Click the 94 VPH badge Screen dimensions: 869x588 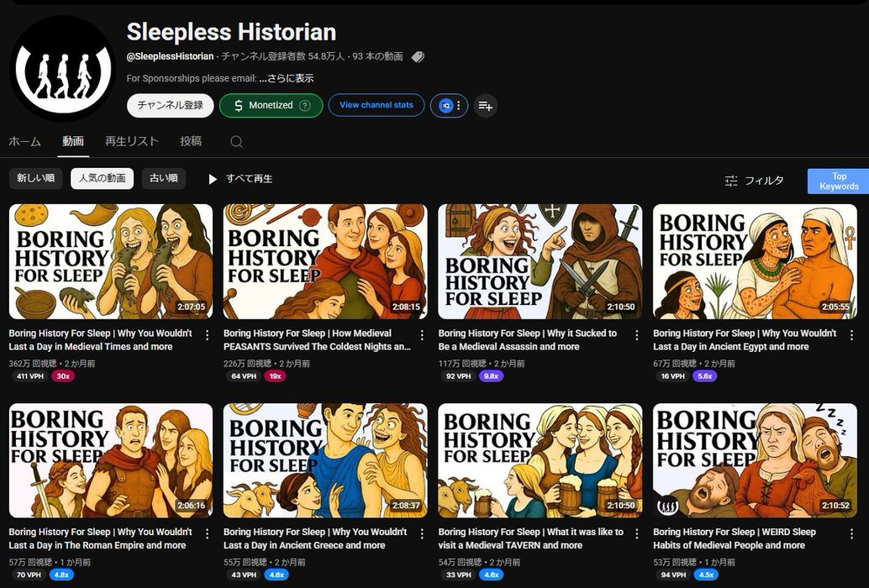[x=673, y=575]
